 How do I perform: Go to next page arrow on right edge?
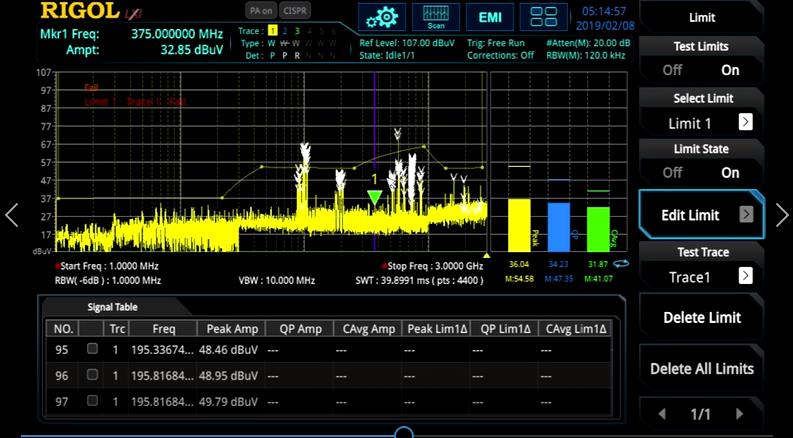pos(781,214)
